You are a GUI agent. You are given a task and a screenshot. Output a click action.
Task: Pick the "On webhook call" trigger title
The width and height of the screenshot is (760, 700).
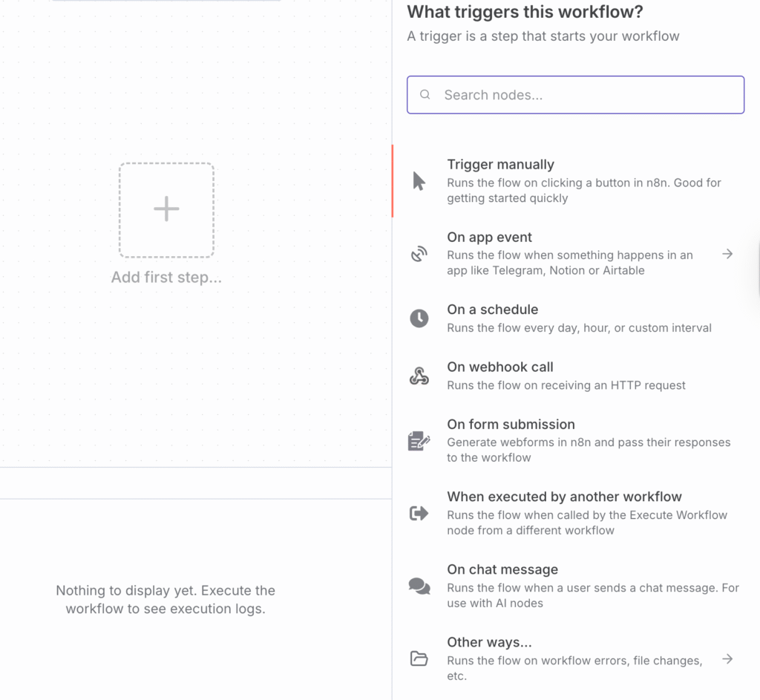click(x=499, y=367)
